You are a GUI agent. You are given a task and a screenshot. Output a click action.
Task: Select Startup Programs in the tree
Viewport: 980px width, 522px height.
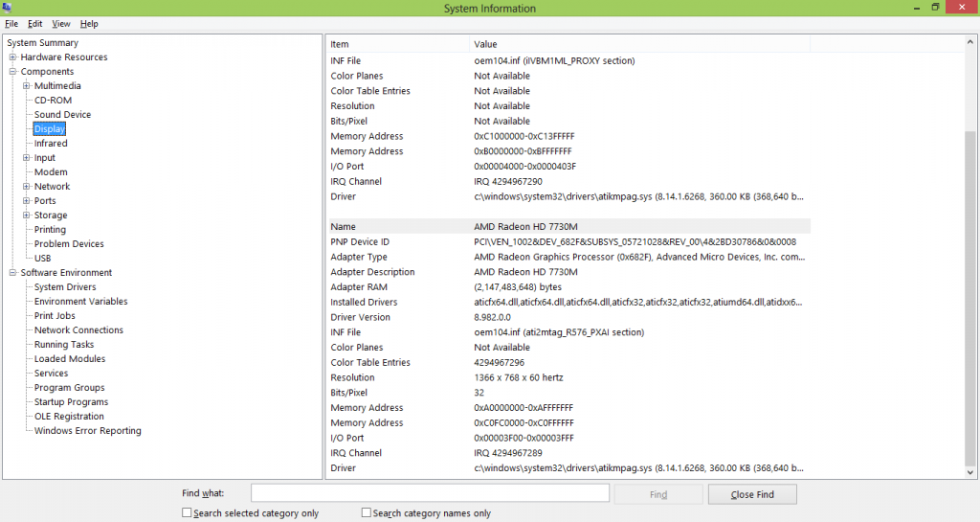click(71, 402)
